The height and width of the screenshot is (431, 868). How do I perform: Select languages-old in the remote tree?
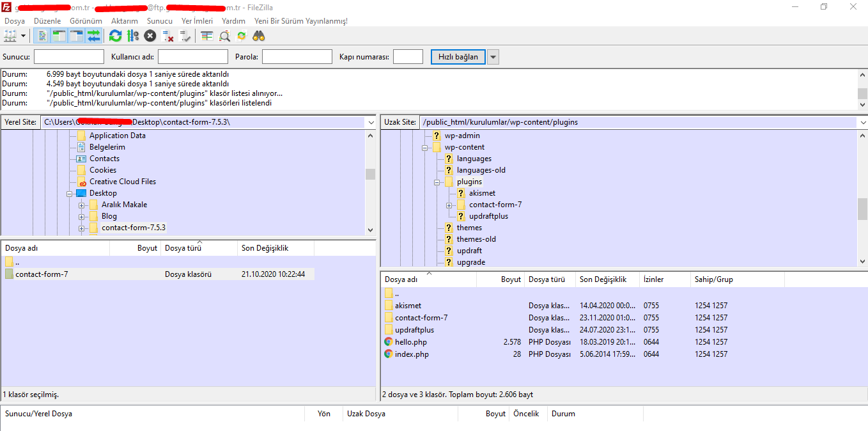pyautogui.click(x=481, y=170)
